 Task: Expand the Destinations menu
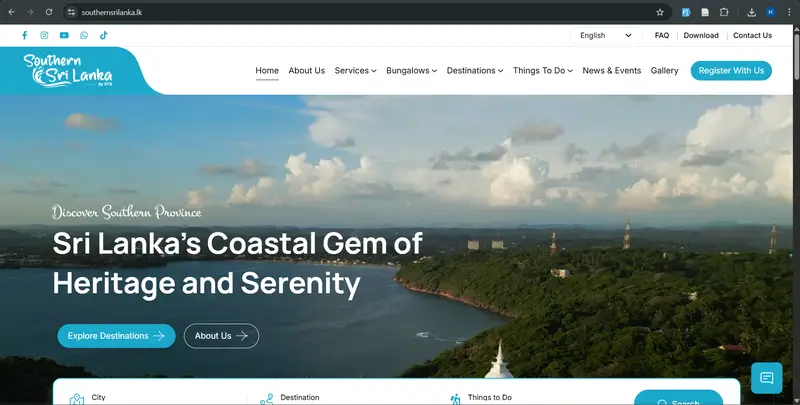click(475, 70)
